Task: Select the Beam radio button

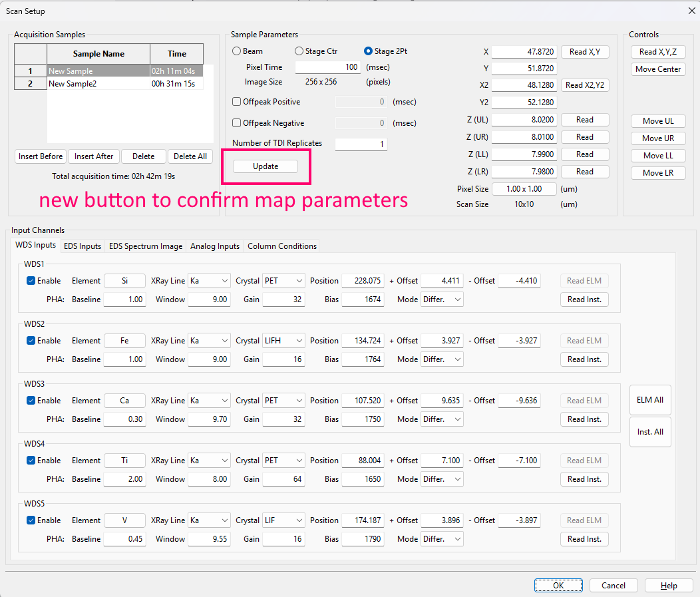Action: (236, 51)
